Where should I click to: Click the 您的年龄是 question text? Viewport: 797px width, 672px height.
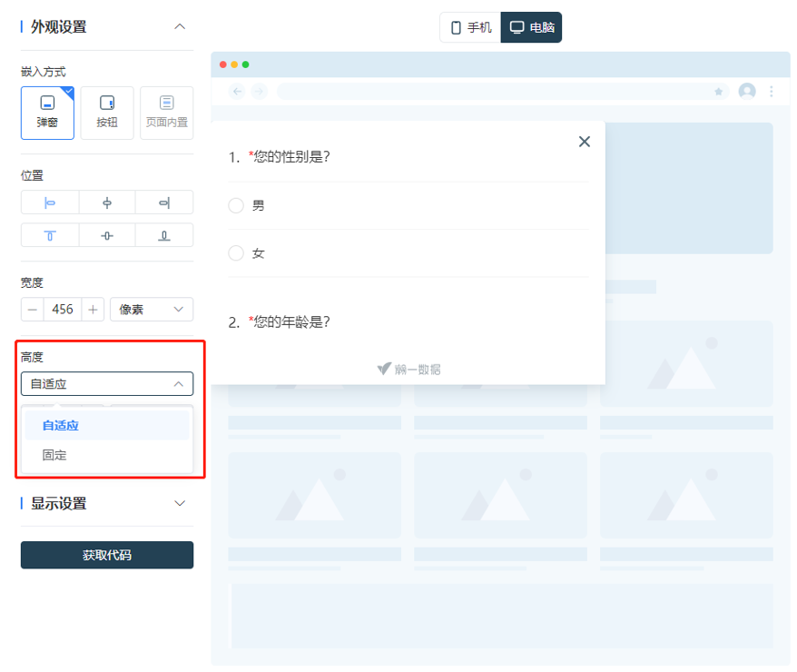(x=291, y=321)
